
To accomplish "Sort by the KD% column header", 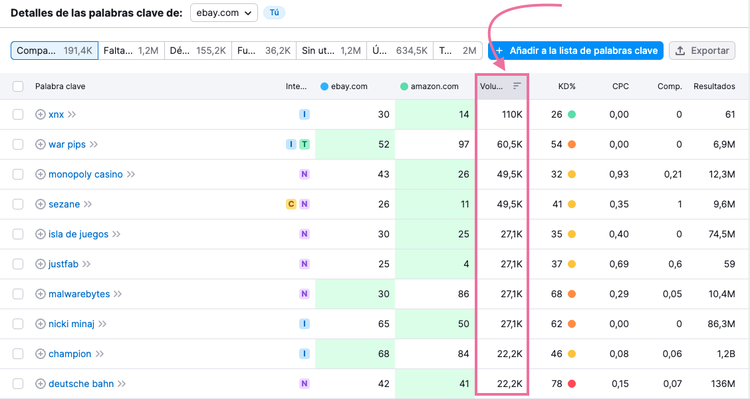I will 567,86.
